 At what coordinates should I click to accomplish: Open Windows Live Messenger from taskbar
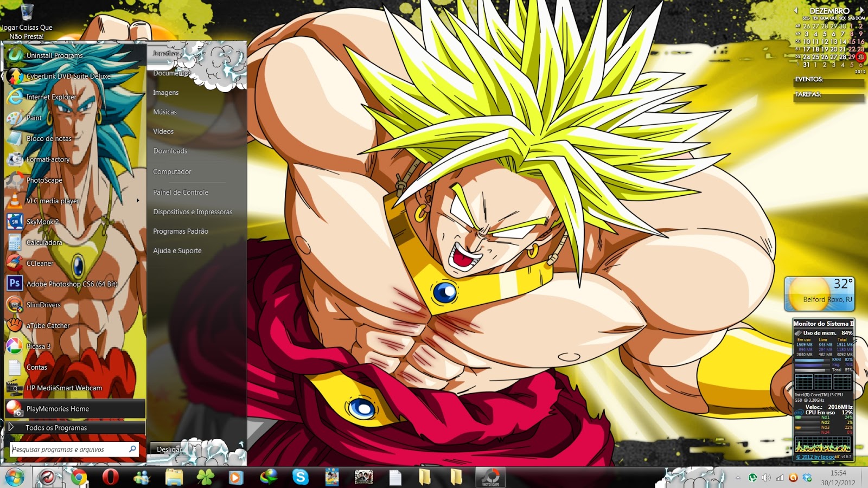click(142, 478)
